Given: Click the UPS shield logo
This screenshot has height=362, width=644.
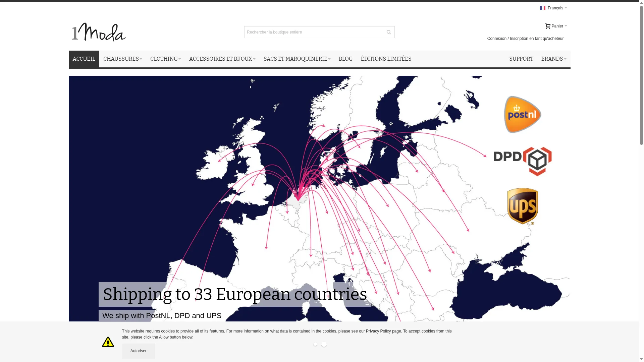Looking at the screenshot, I should (x=523, y=206).
